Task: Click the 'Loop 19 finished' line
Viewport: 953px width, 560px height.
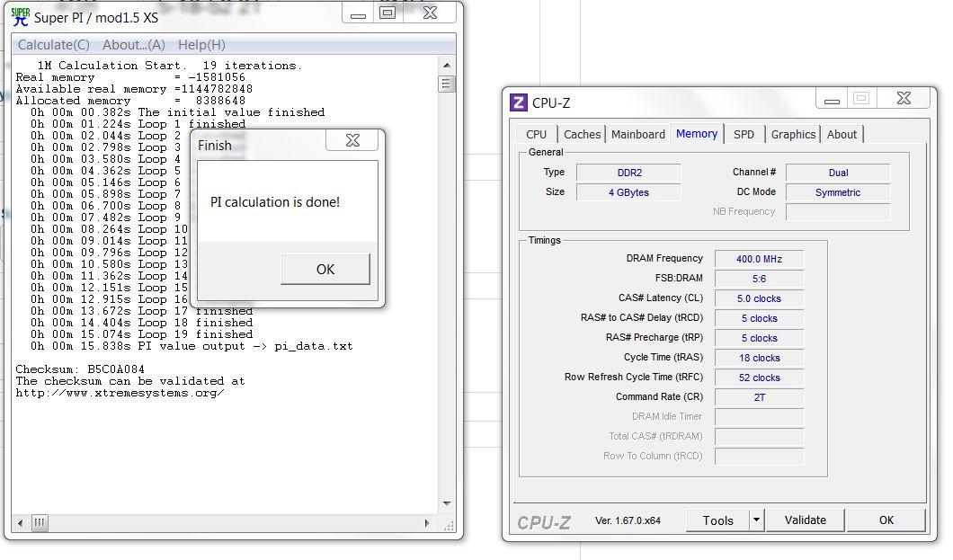Action: click(x=142, y=334)
